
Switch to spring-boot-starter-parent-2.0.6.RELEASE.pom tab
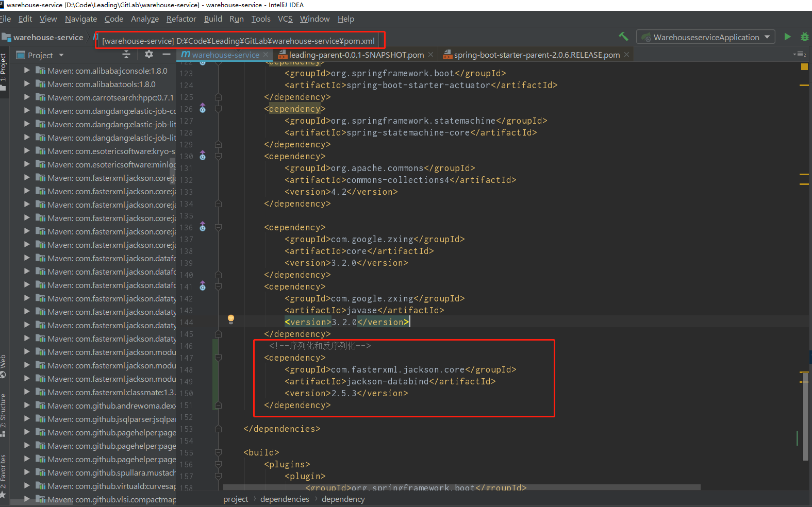[536, 55]
